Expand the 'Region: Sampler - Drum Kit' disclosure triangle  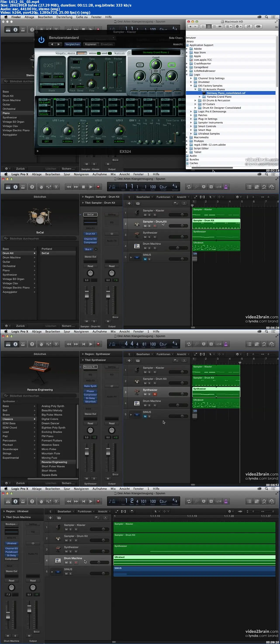point(83,197)
